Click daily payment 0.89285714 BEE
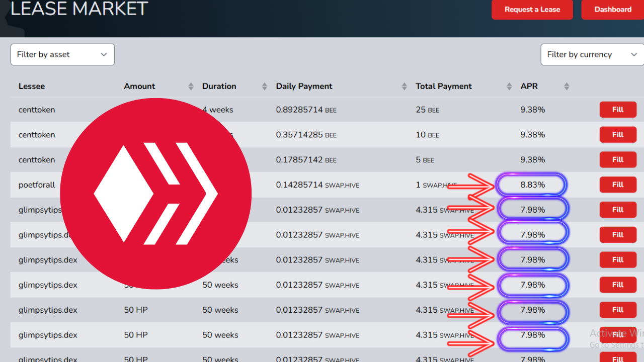This screenshot has width=644, height=362. click(x=306, y=110)
